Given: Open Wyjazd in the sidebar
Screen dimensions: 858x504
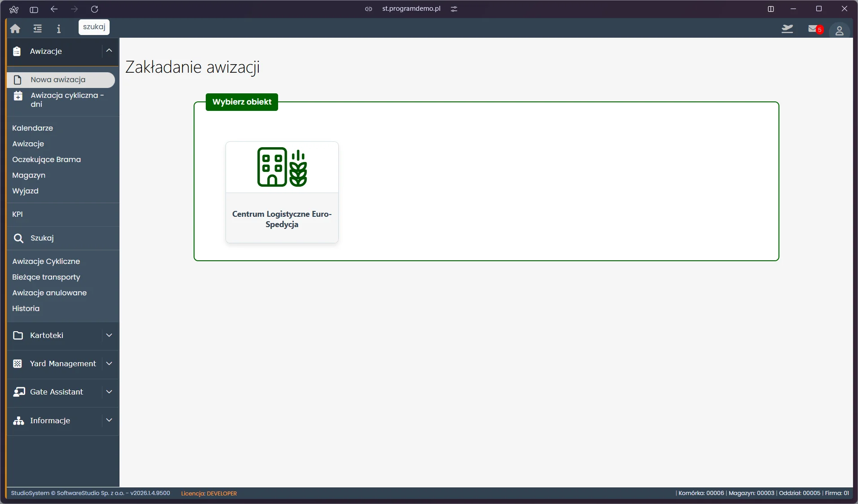Looking at the screenshot, I should (x=25, y=191).
